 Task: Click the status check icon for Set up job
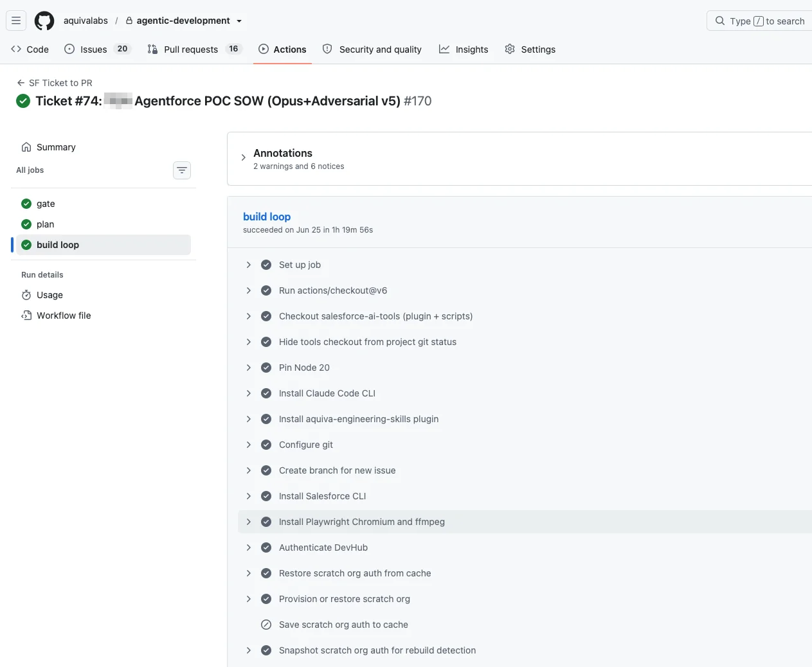266,265
